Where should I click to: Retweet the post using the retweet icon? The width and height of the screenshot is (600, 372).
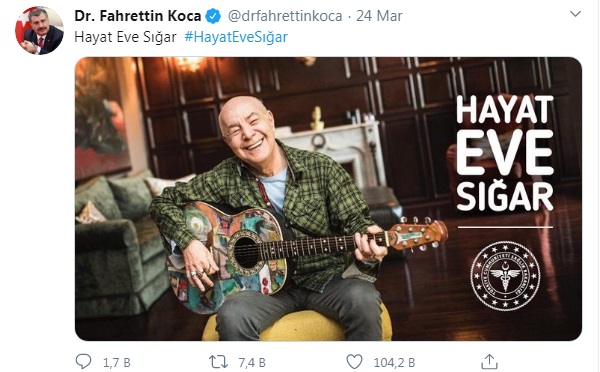pos(218,362)
